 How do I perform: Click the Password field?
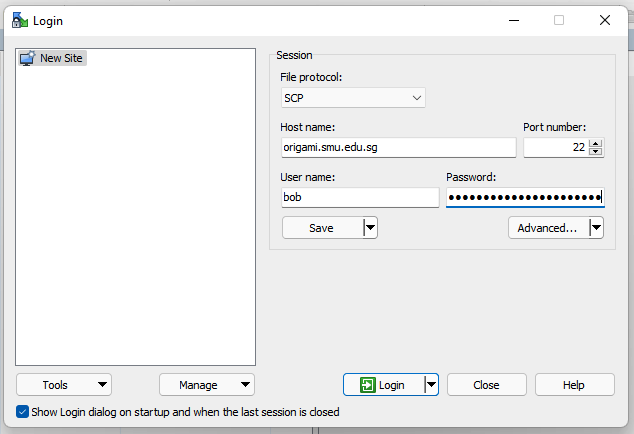(525, 197)
